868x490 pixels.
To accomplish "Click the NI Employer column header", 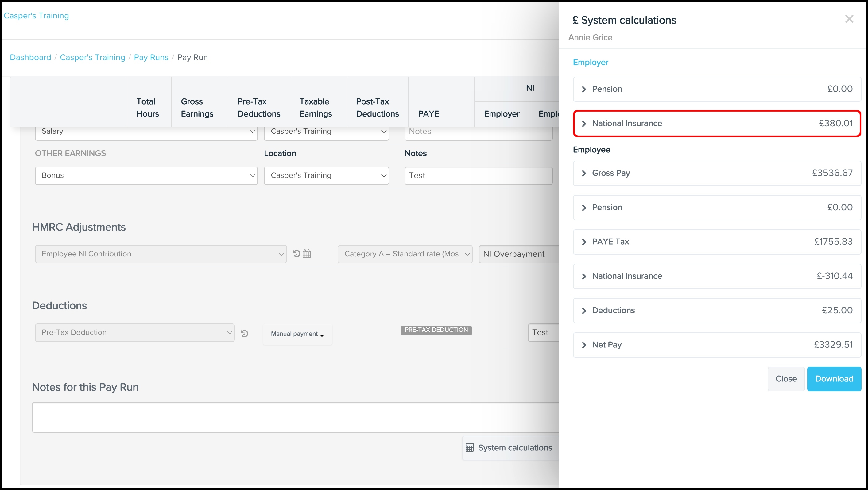I will [x=502, y=114].
